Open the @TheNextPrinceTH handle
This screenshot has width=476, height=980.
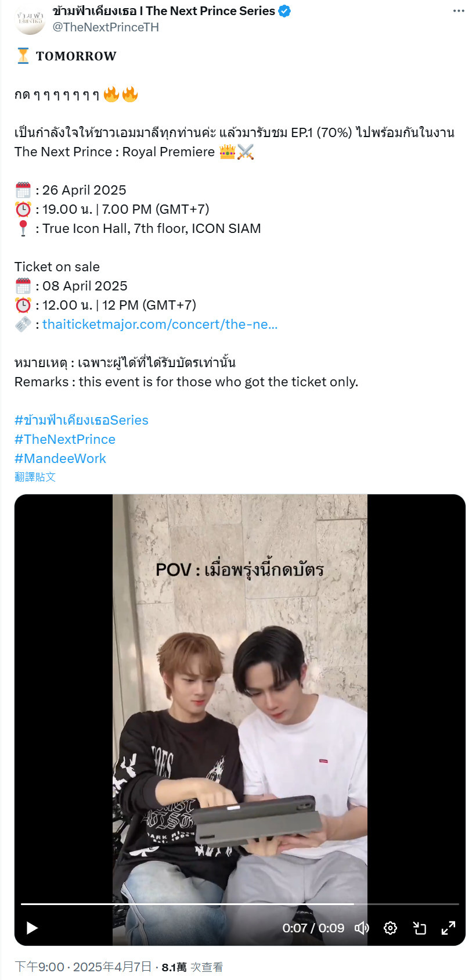pos(106,27)
